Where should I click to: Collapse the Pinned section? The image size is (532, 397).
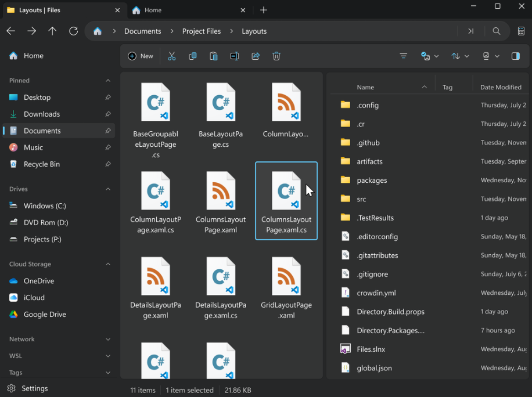click(x=108, y=81)
